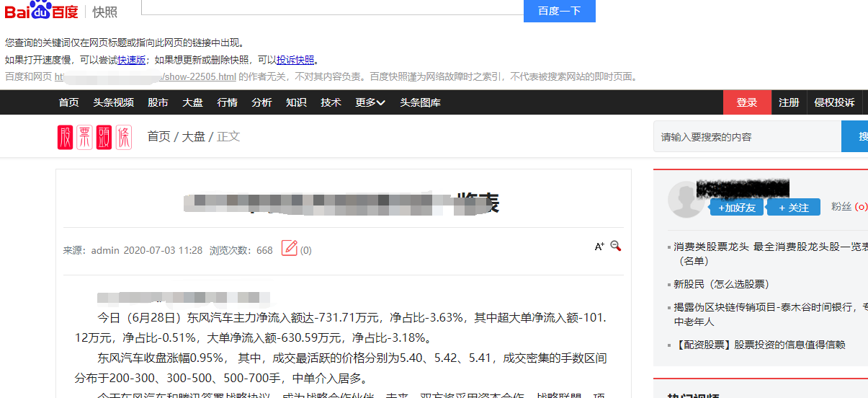This screenshot has width=868, height=398.
Task: Open 大盘 in the black navigation bar
Action: [192, 102]
